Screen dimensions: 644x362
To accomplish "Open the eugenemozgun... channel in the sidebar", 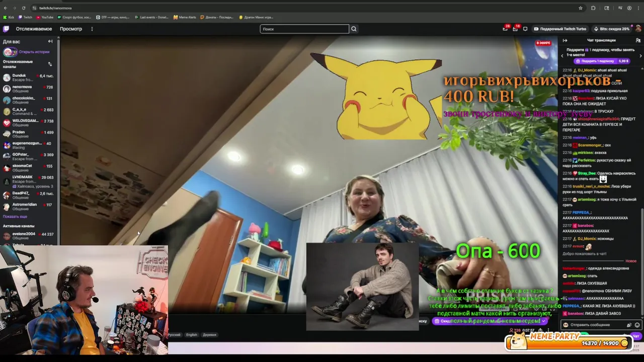I will (29, 145).
